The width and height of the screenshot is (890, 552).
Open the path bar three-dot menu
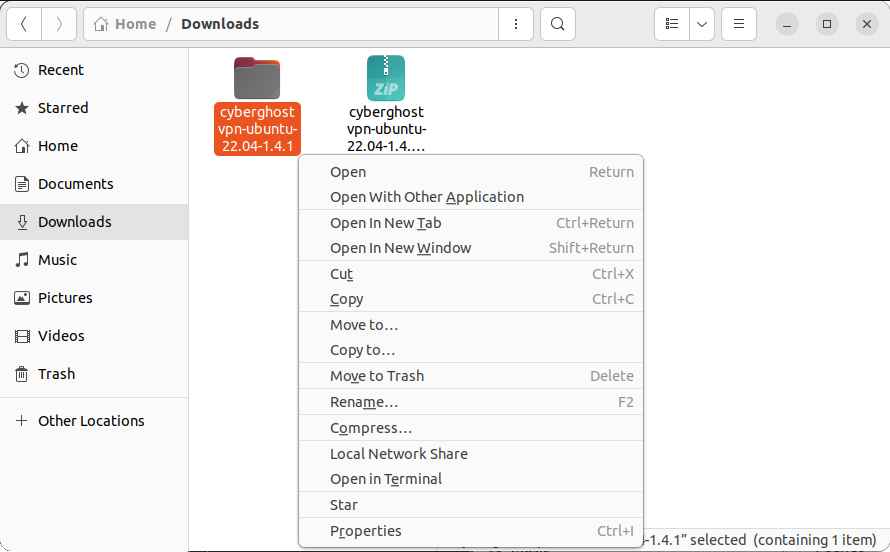515,24
